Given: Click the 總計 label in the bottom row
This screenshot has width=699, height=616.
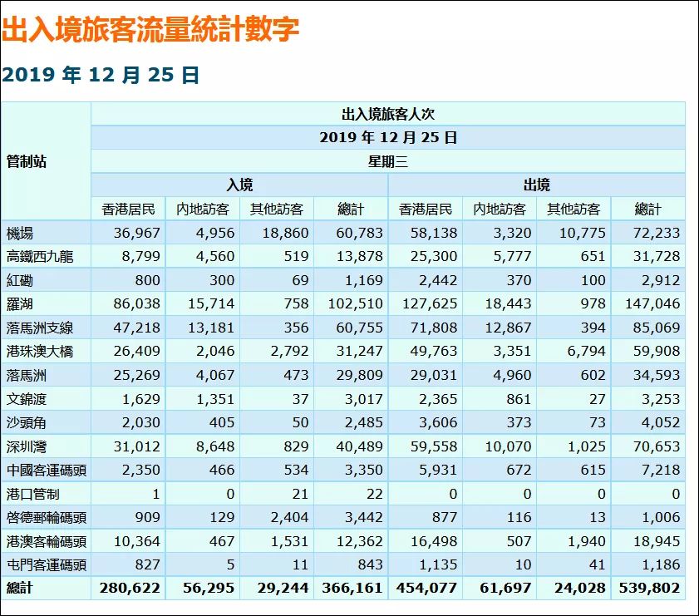Looking at the screenshot, I should tap(20, 589).
